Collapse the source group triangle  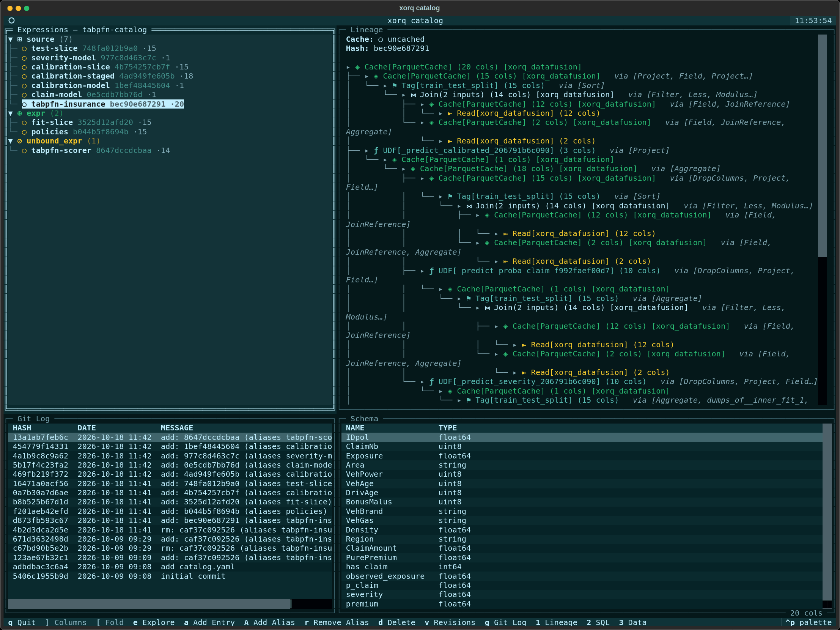(11, 39)
